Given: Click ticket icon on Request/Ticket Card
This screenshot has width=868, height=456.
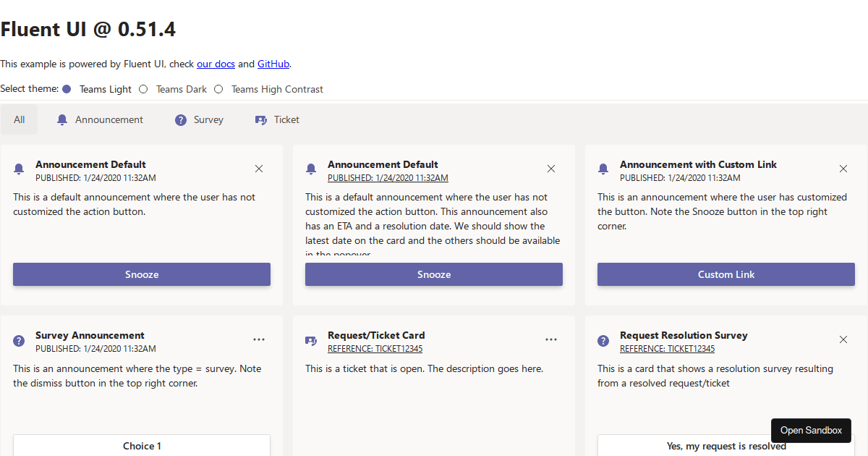Looking at the screenshot, I should point(311,340).
